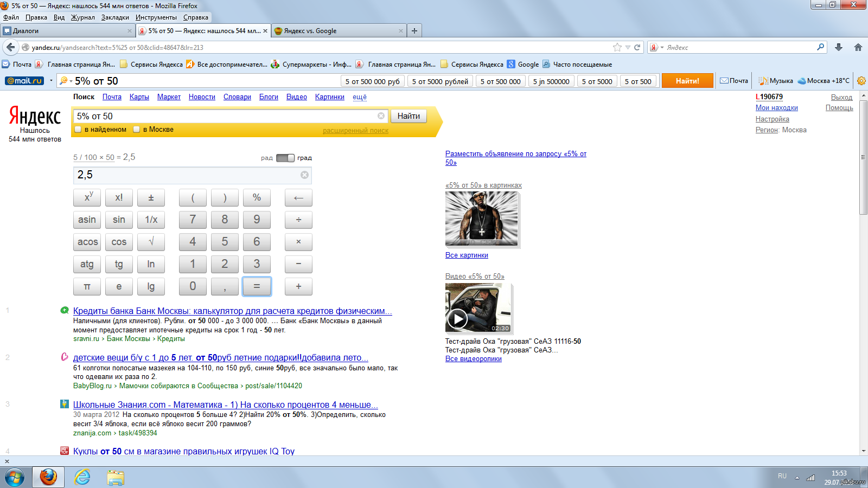Open Музыка in the mail.ru toolbar

tap(776, 81)
